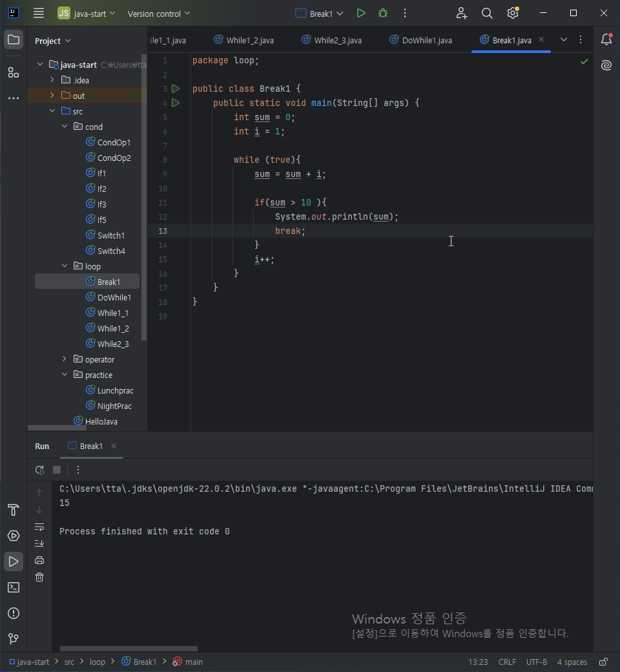This screenshot has height=672, width=620.
Task: Click the project tree horizontal scrollbar
Action: 57,428
